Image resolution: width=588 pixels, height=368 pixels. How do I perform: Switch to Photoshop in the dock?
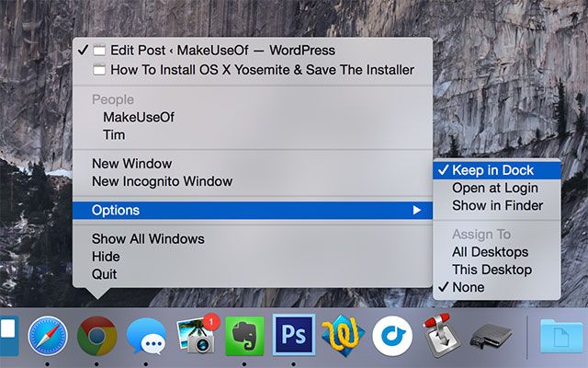[x=294, y=337]
